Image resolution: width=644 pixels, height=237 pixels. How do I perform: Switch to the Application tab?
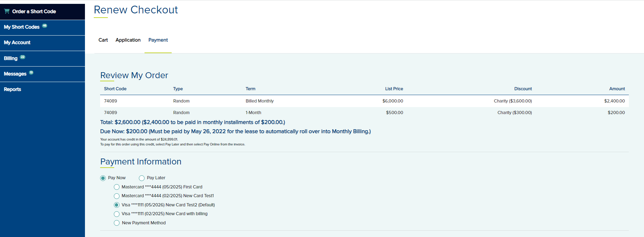click(128, 40)
